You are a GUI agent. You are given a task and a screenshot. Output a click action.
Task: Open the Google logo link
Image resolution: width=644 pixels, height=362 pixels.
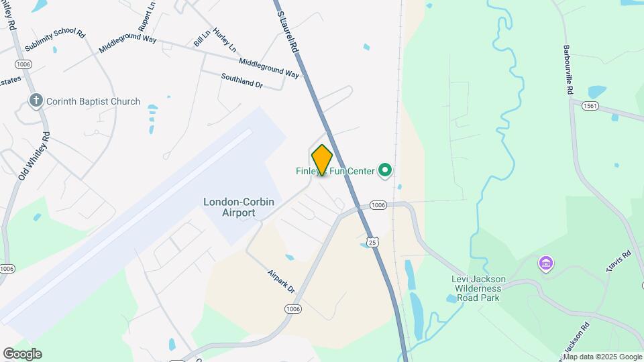[23, 354]
